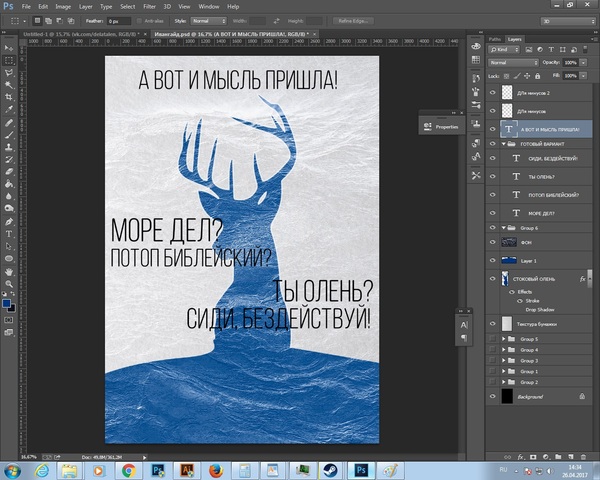This screenshot has height=480, width=600.
Task: Hide the МОРЕ ДЕЛ? text layer
Action: (491, 213)
